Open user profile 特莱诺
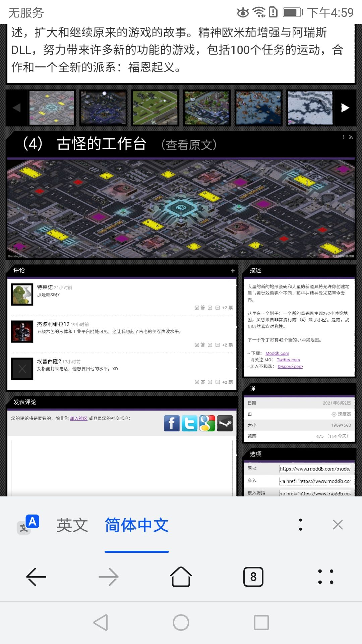362x644 pixels. pos(45,287)
